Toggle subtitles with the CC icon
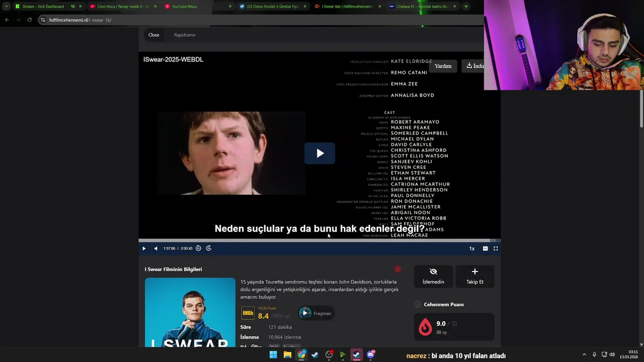 [485, 248]
